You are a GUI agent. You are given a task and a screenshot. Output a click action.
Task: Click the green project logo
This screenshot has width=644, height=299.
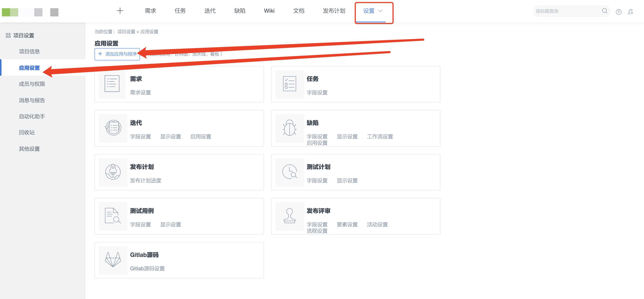tap(10, 12)
